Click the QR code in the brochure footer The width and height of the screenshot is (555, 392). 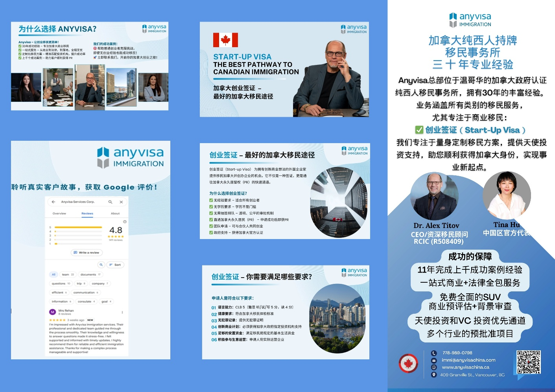coord(529,362)
